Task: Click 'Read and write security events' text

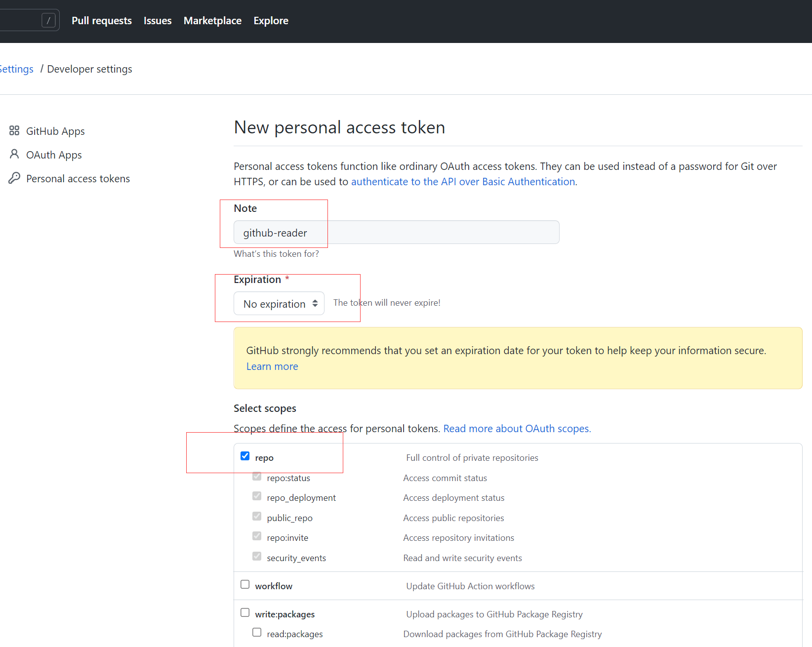Action: (x=462, y=558)
